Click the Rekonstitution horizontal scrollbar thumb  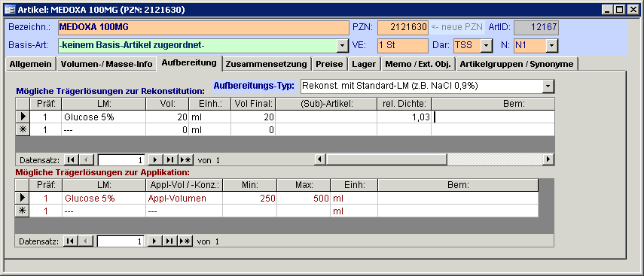point(386,159)
